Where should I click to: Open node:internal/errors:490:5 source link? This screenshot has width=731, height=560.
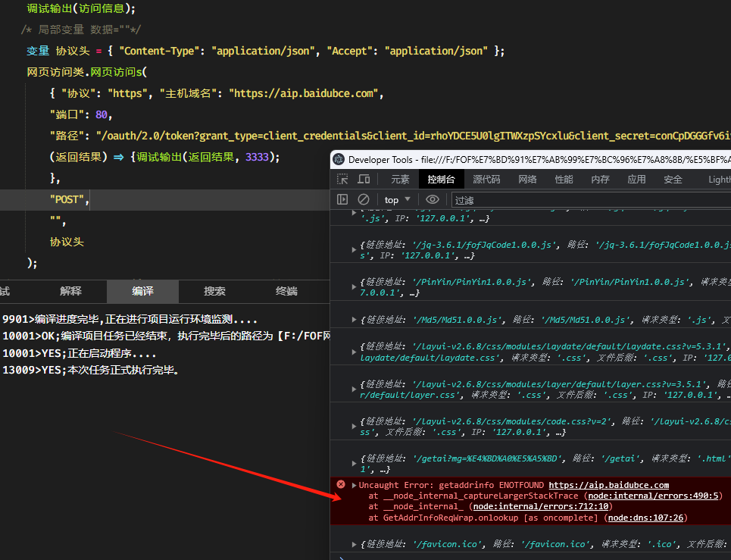pyautogui.click(x=653, y=496)
